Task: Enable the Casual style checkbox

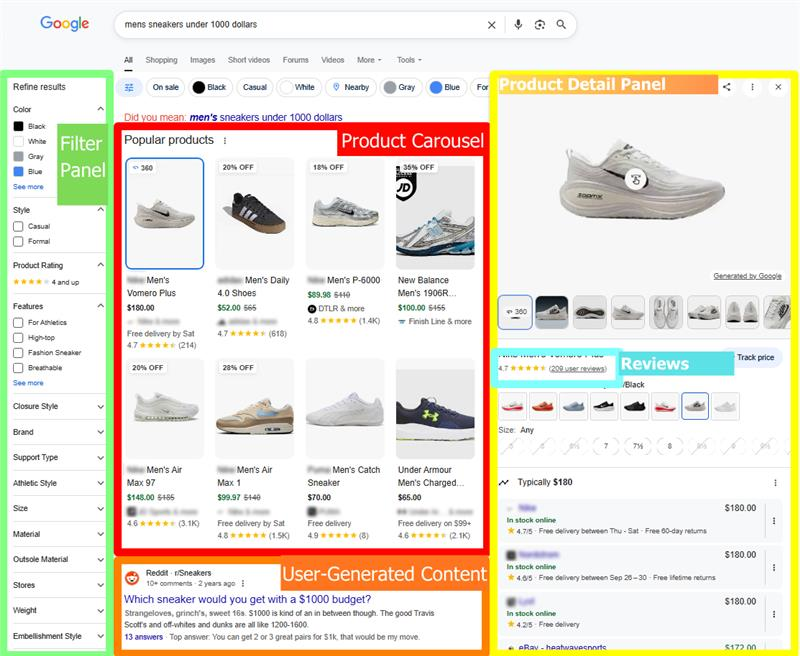Action: [x=19, y=227]
